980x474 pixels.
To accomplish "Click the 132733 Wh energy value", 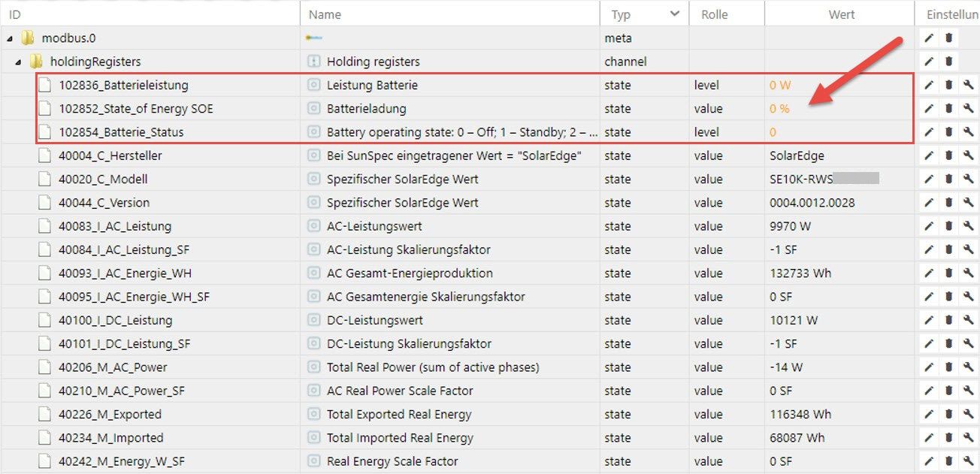I will click(x=800, y=273).
